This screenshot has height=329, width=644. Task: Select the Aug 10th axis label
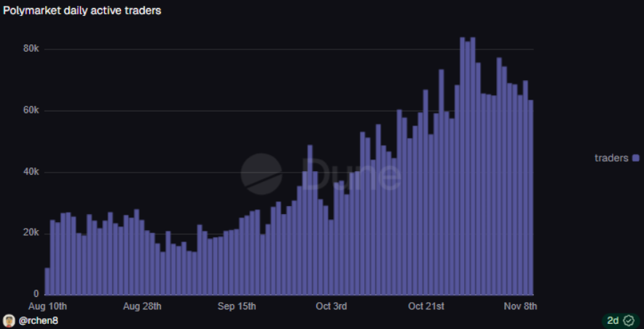coord(47,306)
